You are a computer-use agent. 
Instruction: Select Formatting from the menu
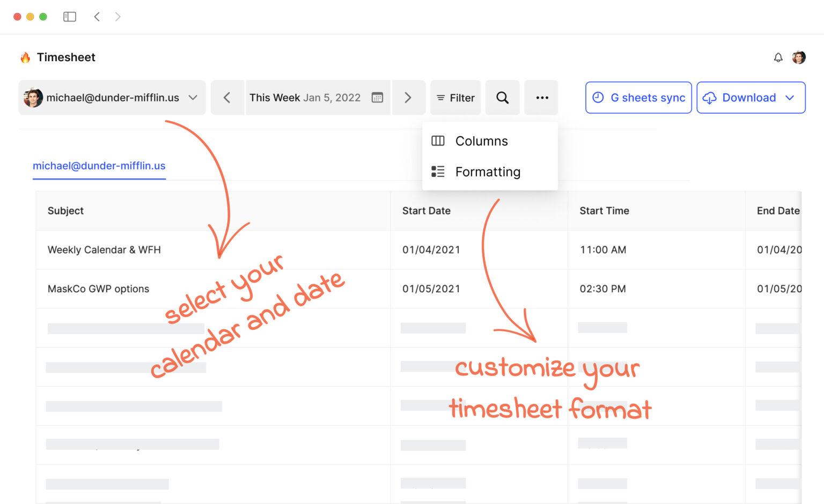pyautogui.click(x=487, y=172)
